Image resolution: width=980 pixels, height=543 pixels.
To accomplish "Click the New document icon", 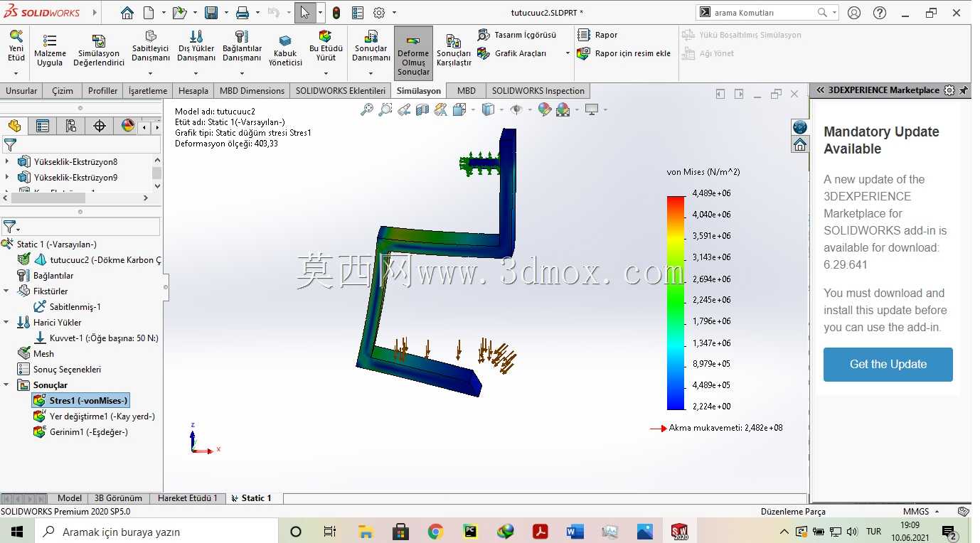I will 149,13.
